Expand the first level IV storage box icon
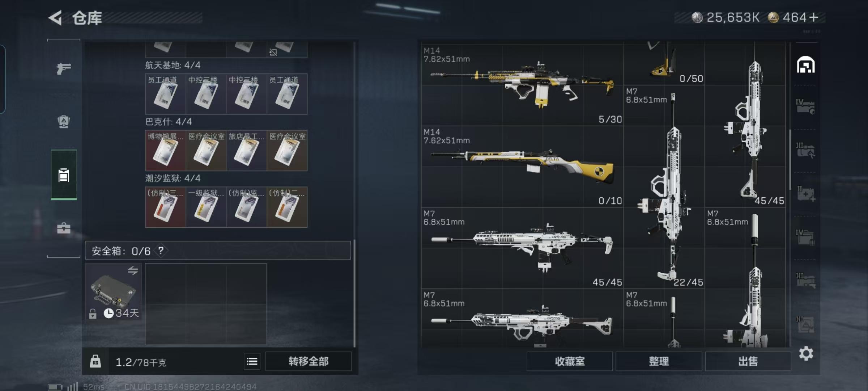Image resolution: width=868 pixels, height=391 pixels. coord(805,107)
